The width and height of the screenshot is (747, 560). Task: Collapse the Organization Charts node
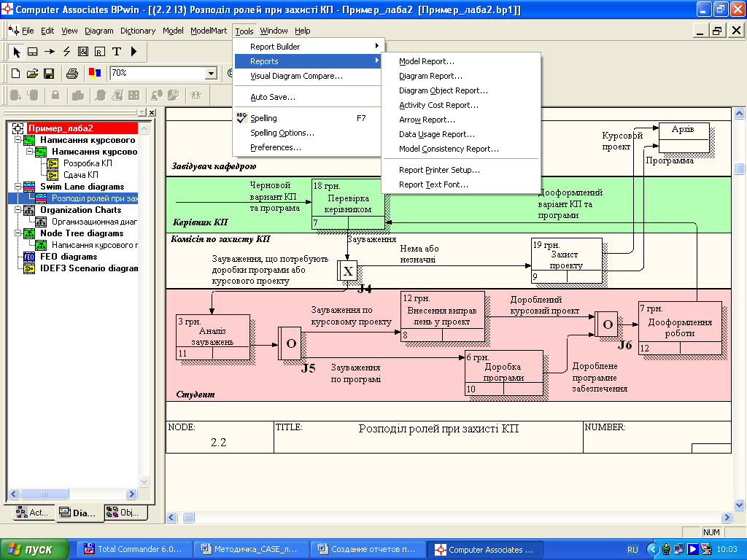[x=18, y=210]
